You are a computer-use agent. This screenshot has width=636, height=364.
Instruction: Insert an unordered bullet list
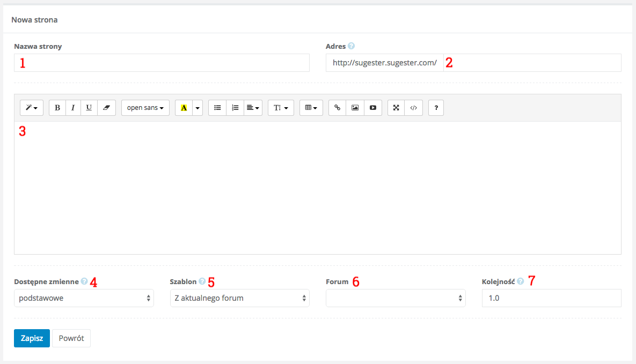[x=217, y=108]
